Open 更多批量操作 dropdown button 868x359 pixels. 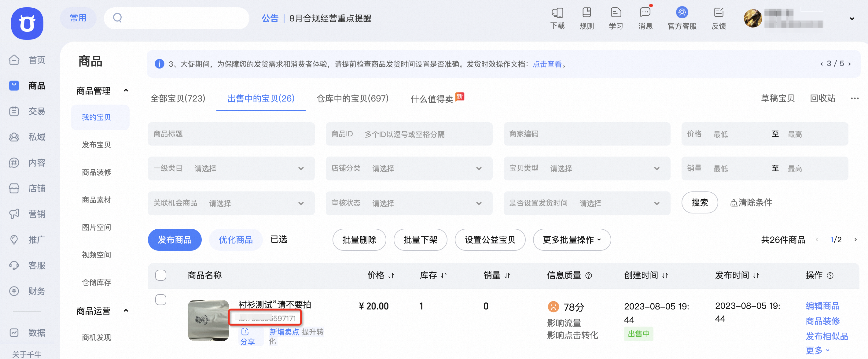(572, 240)
